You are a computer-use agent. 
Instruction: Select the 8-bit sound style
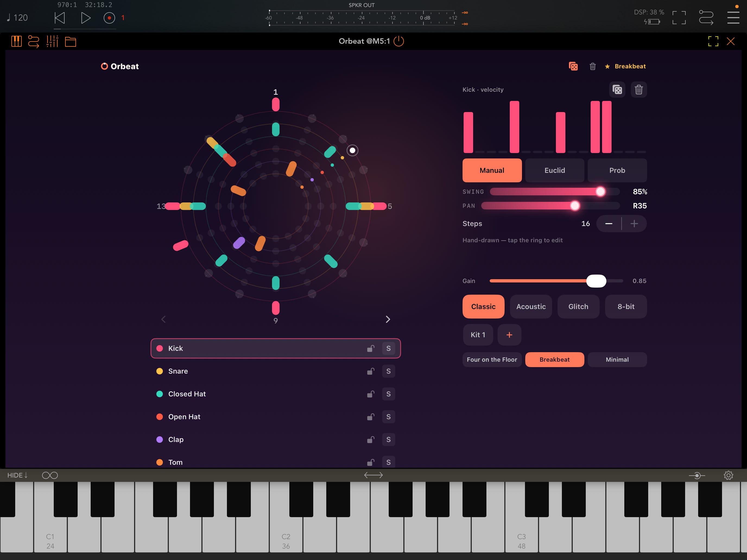(626, 307)
